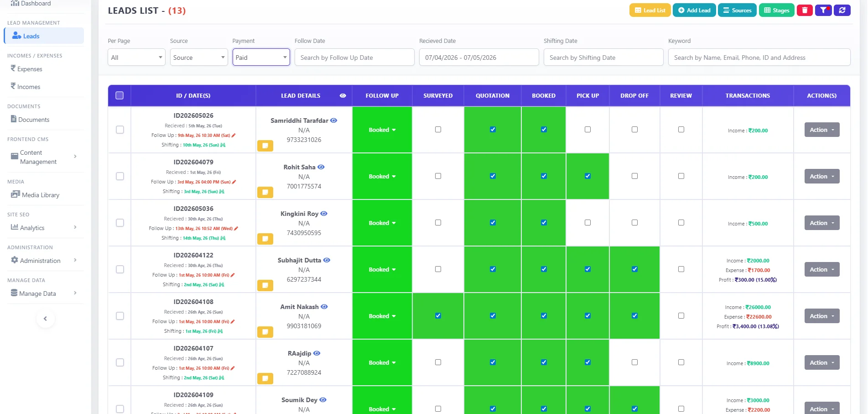Check Pick Up for Kingkini Roy
The image size is (868, 414).
tap(587, 223)
